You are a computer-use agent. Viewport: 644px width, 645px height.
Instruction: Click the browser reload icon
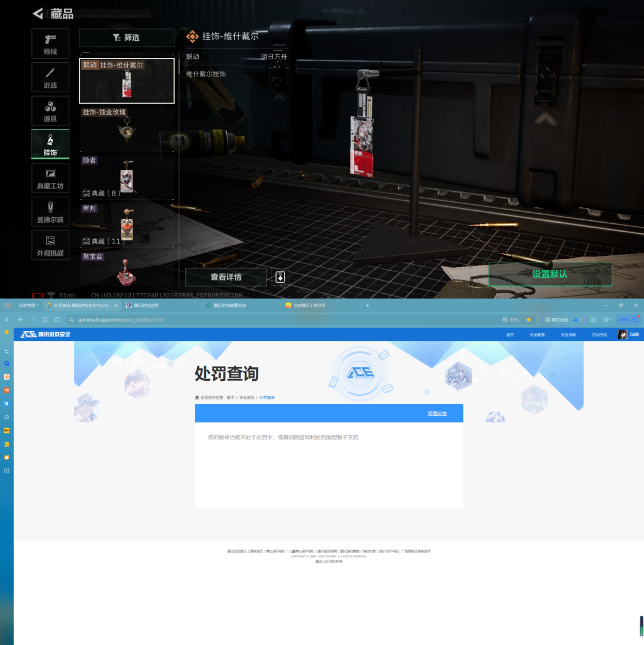pos(45,320)
